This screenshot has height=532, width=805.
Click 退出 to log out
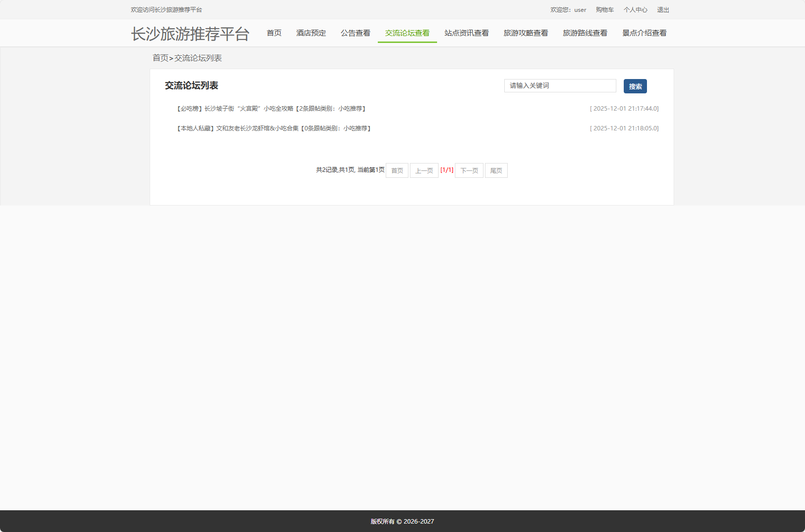(663, 9)
